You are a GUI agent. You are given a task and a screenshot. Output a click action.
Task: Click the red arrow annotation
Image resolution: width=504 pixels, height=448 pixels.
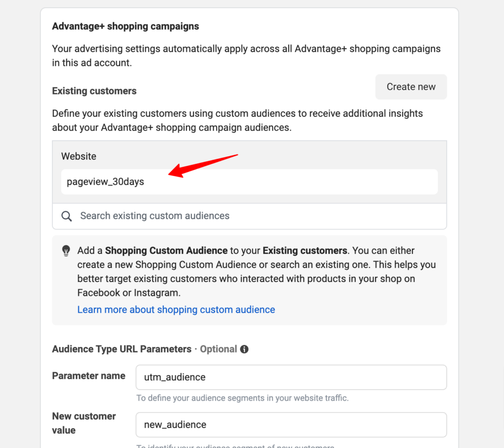click(203, 165)
